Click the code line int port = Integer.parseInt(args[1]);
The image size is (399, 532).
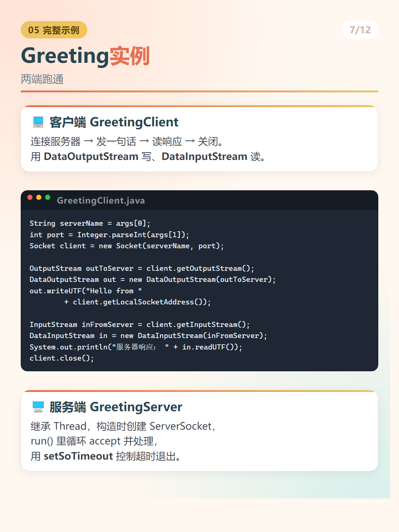click(109, 235)
